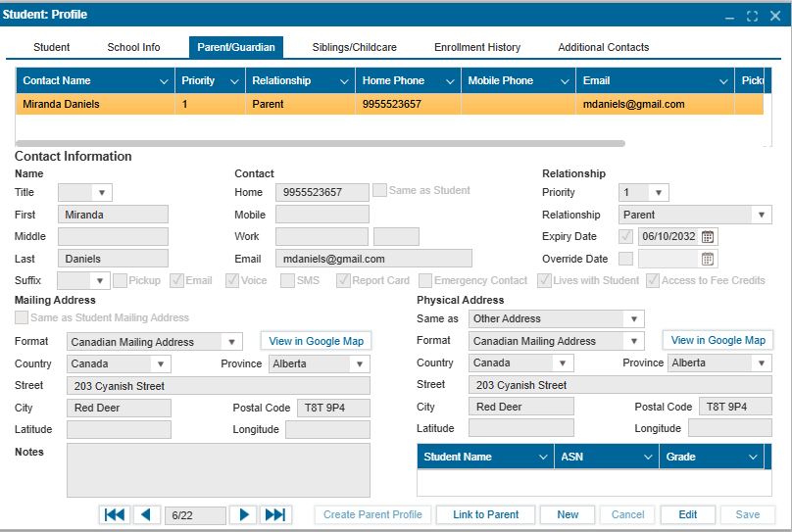Open the Contact Name column filter chevron
The image size is (792, 532).
(164, 80)
